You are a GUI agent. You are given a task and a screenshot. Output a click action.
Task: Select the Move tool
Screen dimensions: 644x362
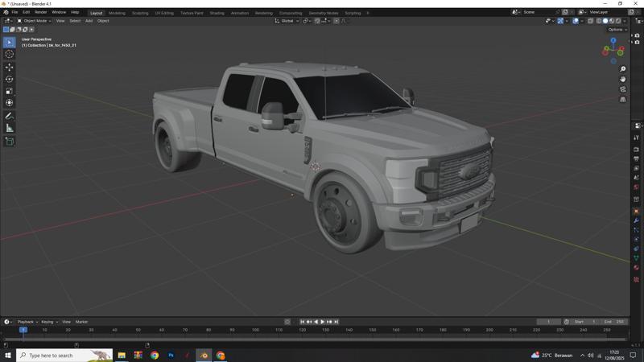pos(10,67)
